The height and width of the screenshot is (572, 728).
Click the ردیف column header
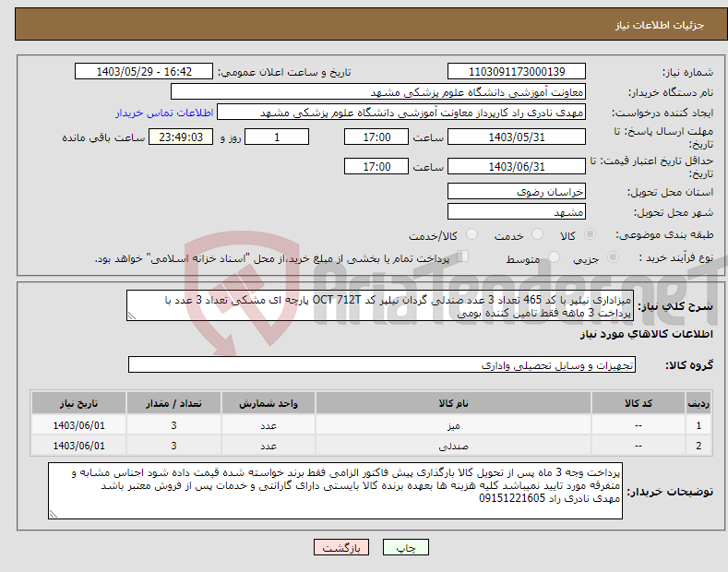pos(698,403)
